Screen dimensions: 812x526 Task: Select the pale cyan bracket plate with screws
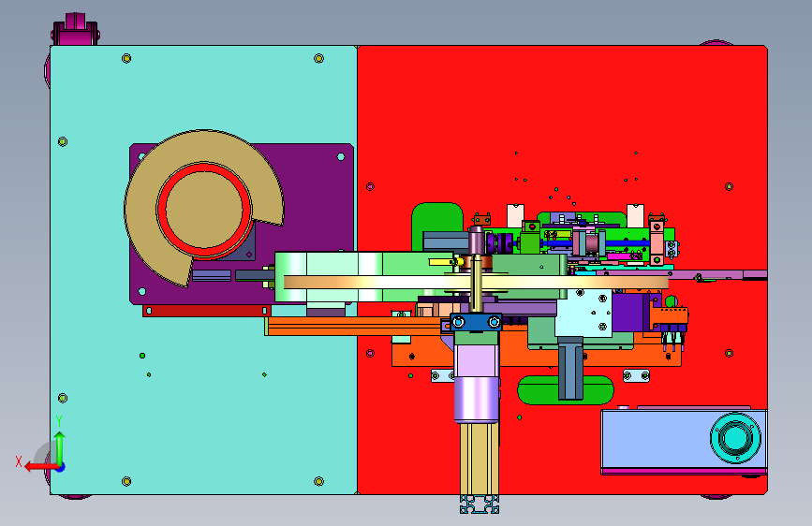(584, 314)
